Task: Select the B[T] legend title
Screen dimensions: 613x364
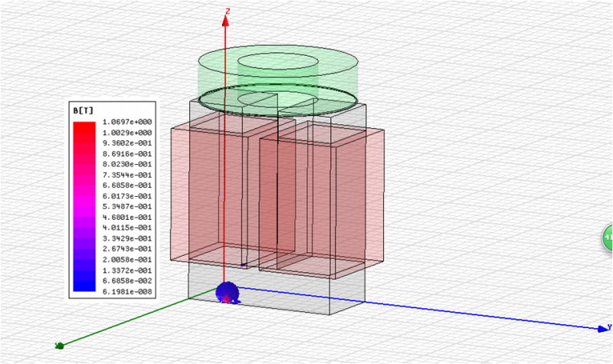Action: 84,111
